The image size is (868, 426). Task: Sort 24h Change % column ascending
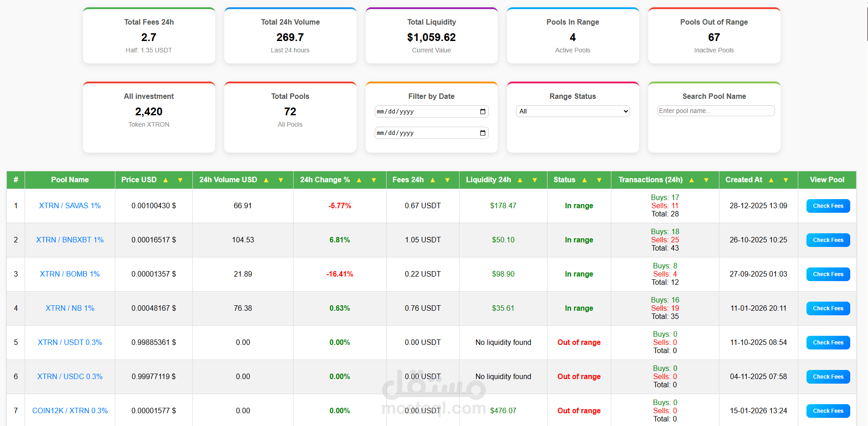click(x=359, y=180)
